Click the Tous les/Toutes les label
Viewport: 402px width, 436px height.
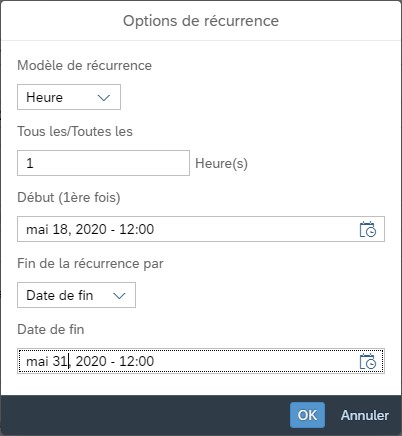tap(75, 131)
